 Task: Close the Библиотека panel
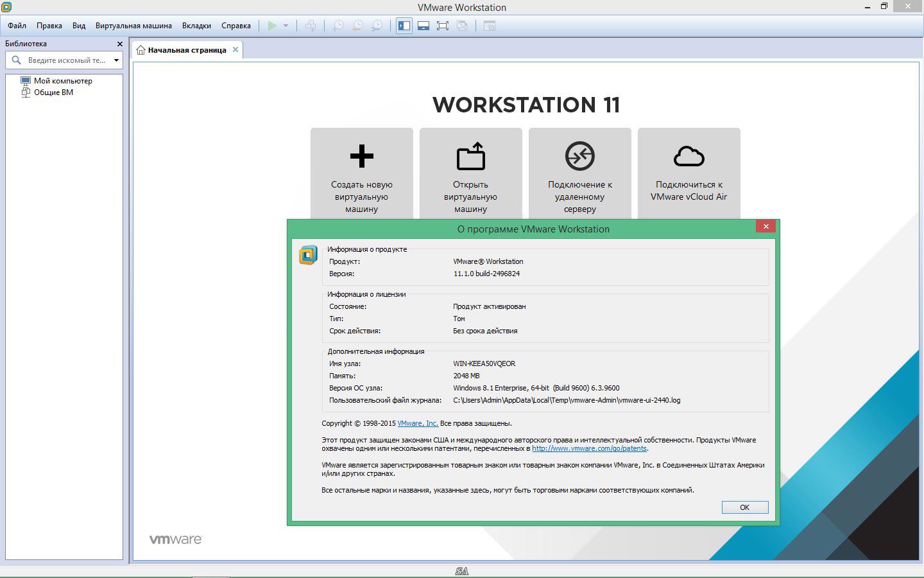(119, 44)
